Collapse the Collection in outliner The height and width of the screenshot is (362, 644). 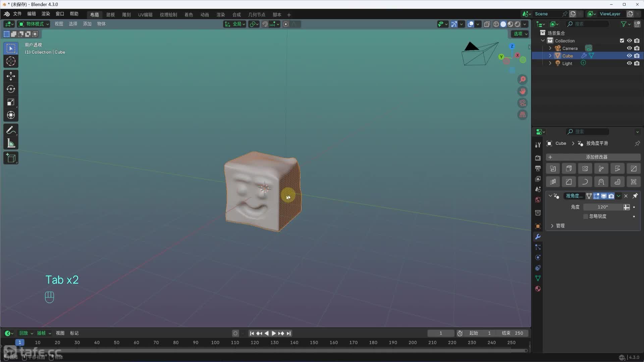(543, 40)
